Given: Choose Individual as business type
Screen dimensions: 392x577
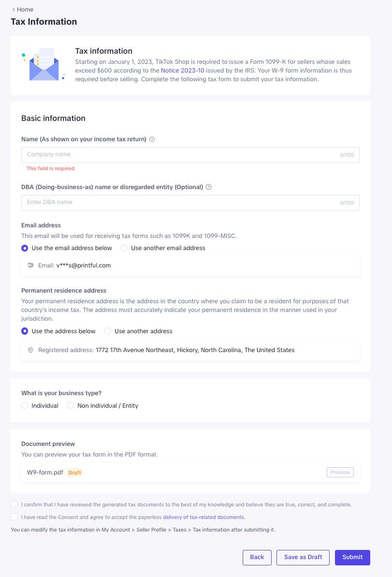Looking at the screenshot, I should 25,406.
